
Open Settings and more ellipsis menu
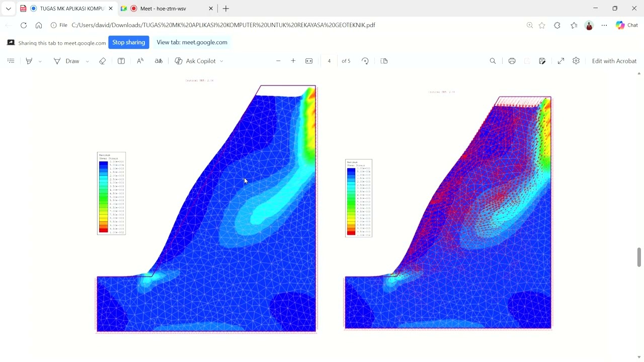point(604,25)
